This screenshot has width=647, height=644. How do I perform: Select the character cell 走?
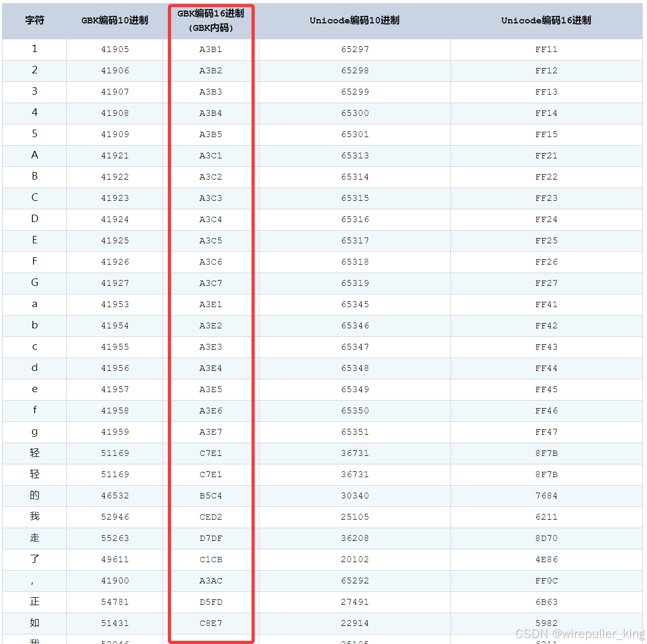click(x=35, y=538)
